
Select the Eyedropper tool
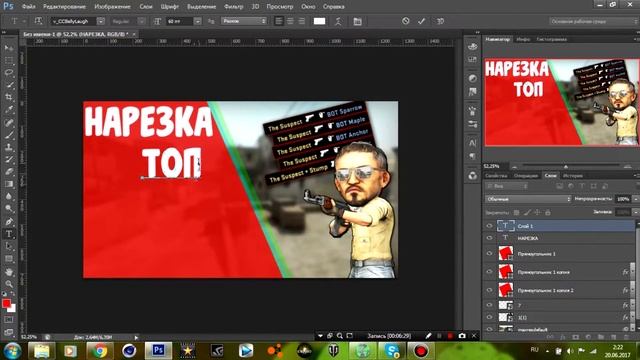[x=9, y=109]
